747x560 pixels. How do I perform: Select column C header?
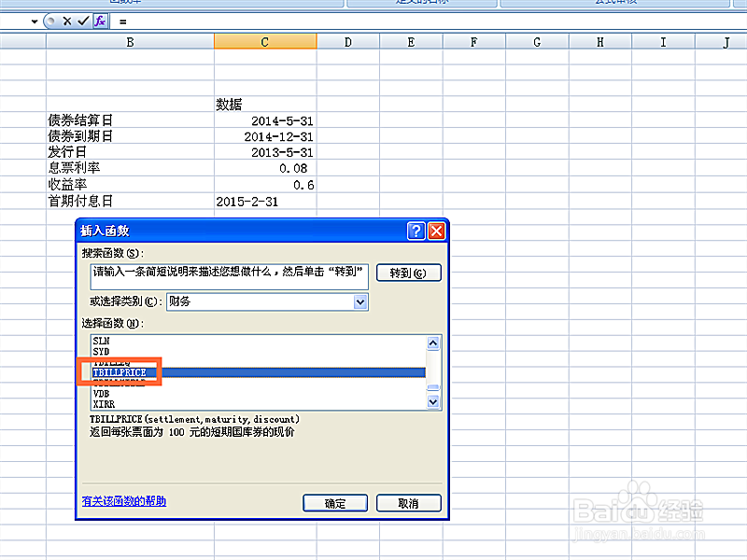click(265, 42)
